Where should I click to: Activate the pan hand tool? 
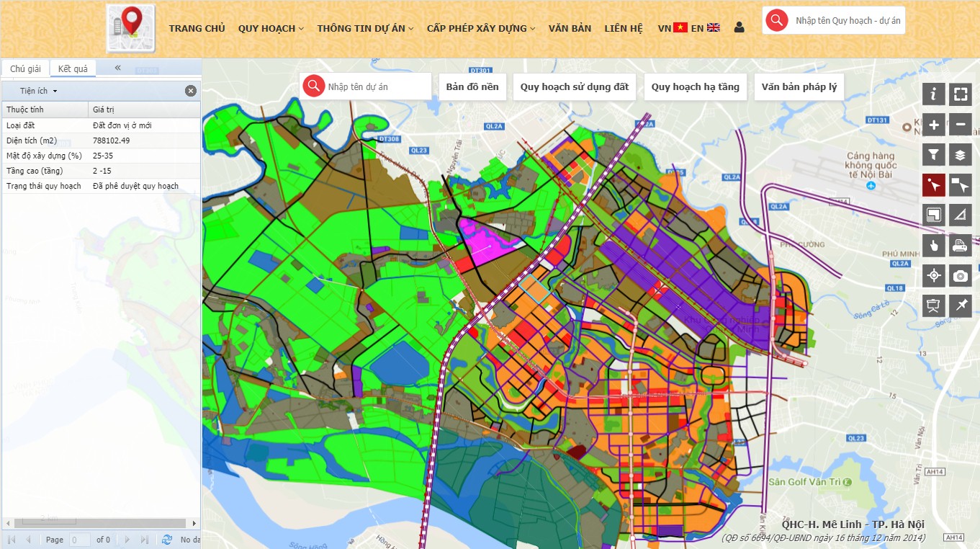(x=934, y=246)
